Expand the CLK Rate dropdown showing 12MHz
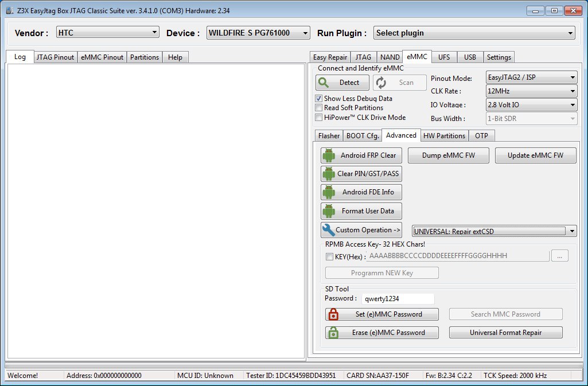The height and width of the screenshot is (386, 588). pos(531,91)
